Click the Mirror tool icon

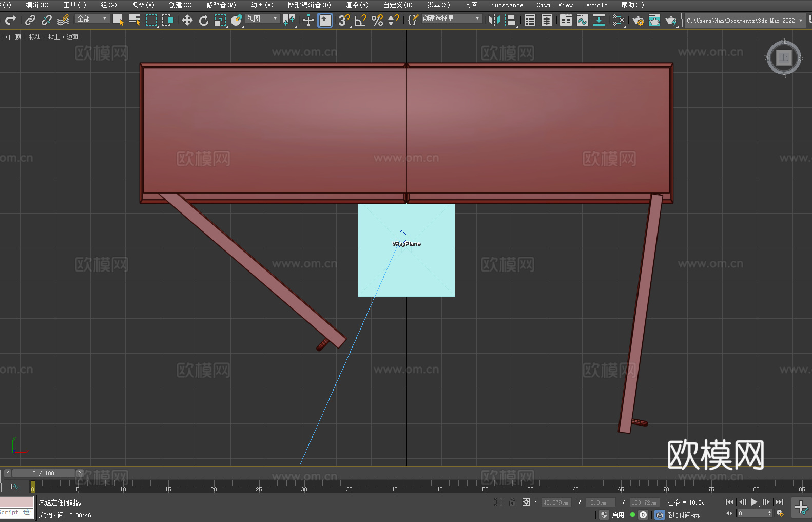(x=494, y=20)
